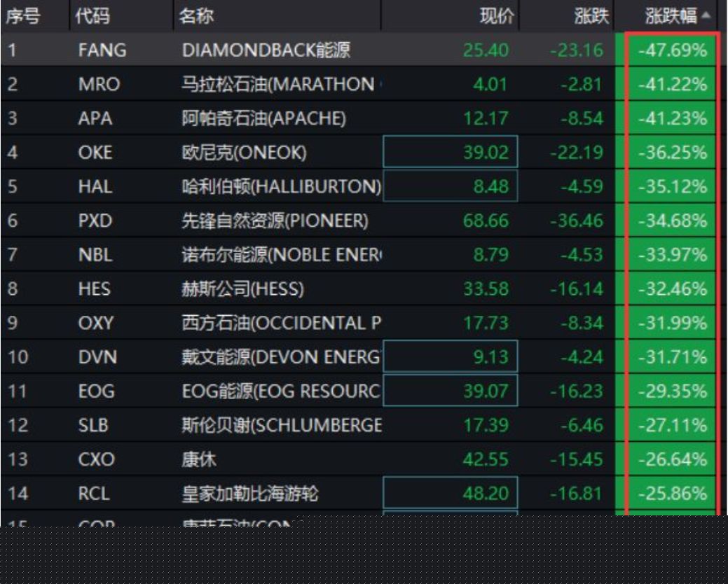Click RCL percent change -25.86%
Image resolution: width=728 pixels, height=584 pixels.
(673, 494)
